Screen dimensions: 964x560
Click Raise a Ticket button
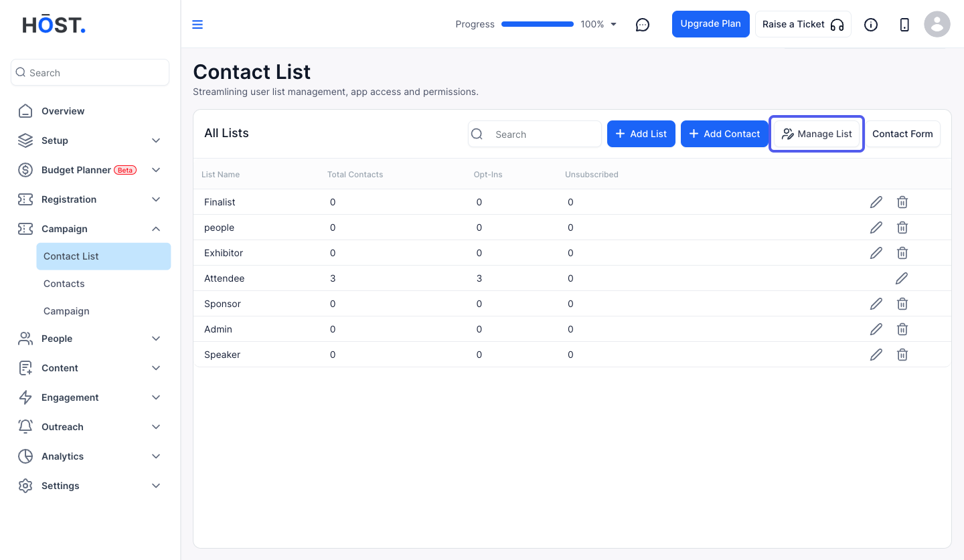[803, 24]
